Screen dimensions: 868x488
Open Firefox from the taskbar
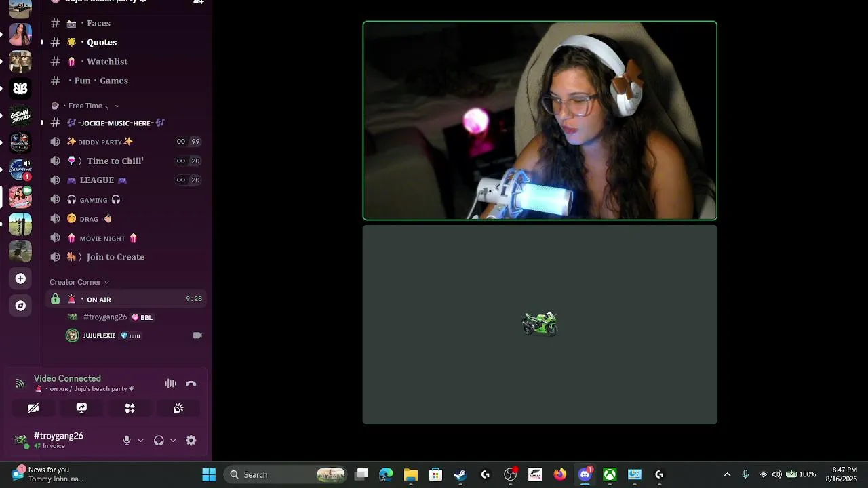point(560,474)
